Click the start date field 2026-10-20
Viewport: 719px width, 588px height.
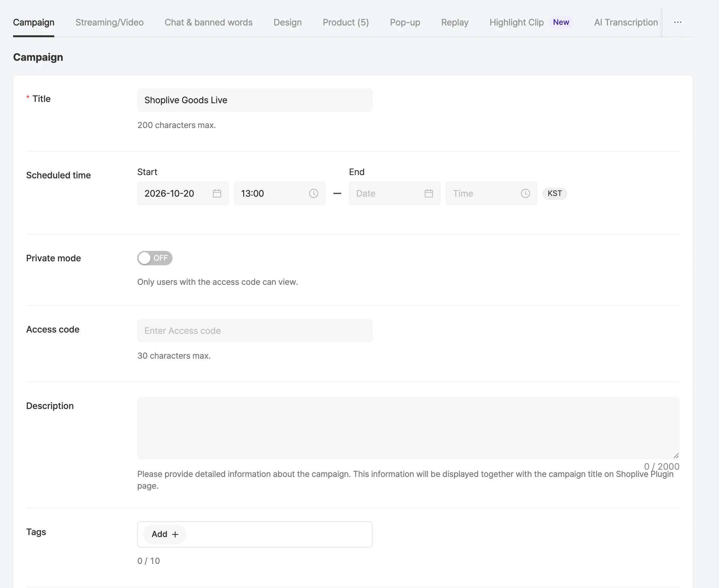click(183, 193)
